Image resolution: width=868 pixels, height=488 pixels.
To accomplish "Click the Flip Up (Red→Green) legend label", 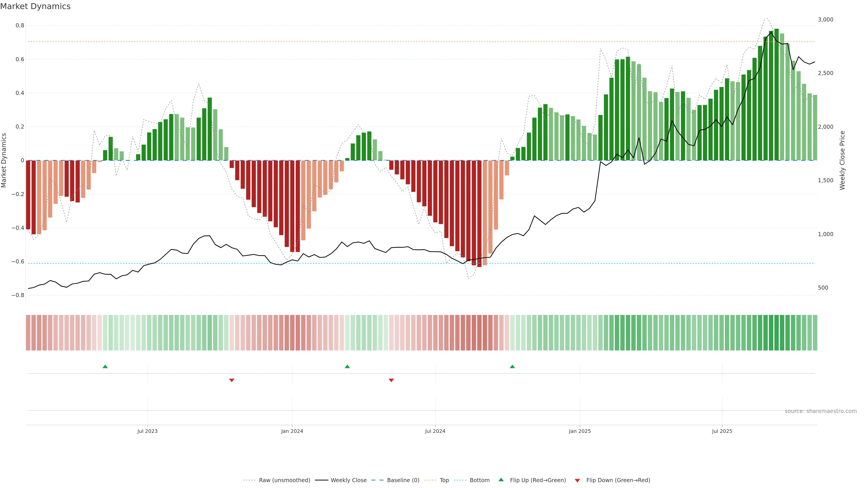I will [x=538, y=480].
